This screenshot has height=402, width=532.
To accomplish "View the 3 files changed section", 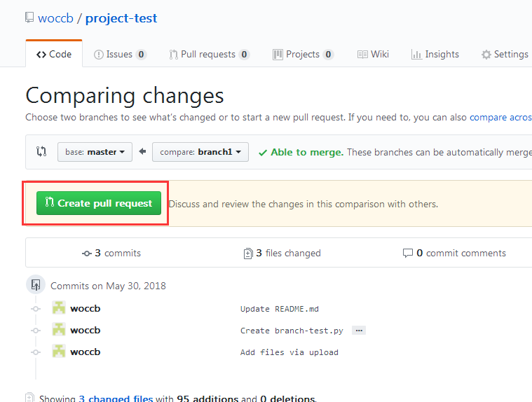I will click(x=282, y=254).
